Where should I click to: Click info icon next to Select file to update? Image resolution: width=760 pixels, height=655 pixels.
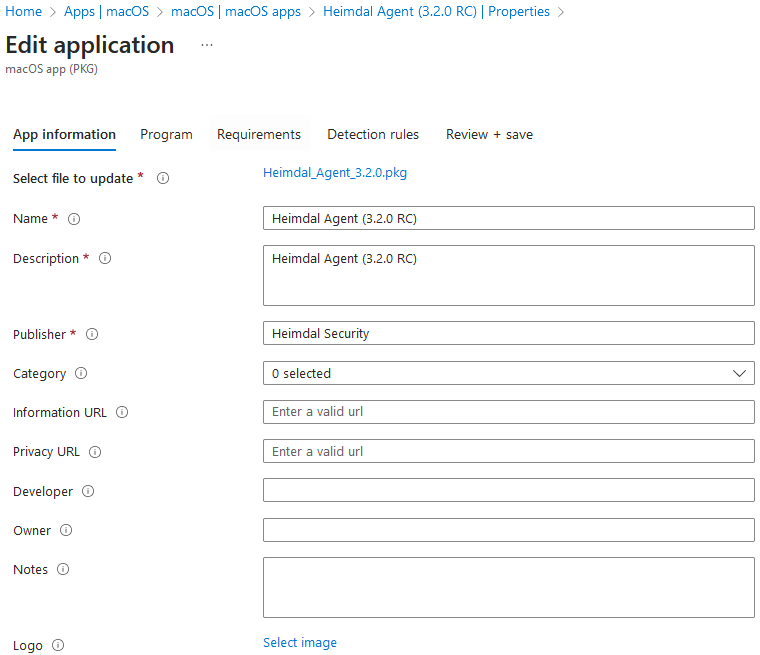point(163,178)
